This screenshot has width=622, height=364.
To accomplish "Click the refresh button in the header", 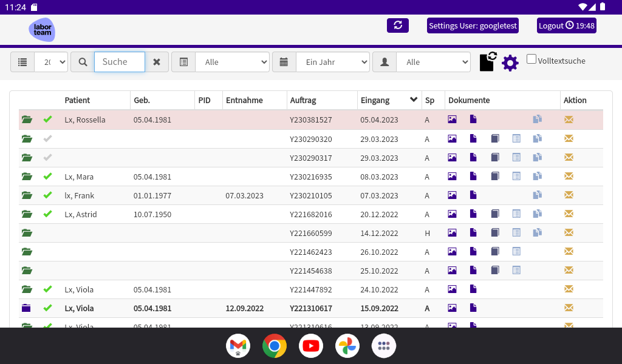I will point(397,25).
